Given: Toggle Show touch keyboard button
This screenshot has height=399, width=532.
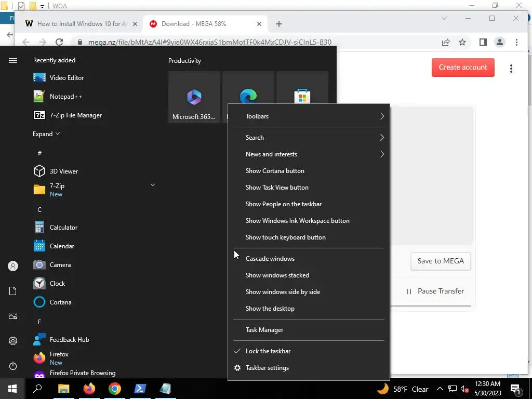Looking at the screenshot, I should (x=285, y=237).
